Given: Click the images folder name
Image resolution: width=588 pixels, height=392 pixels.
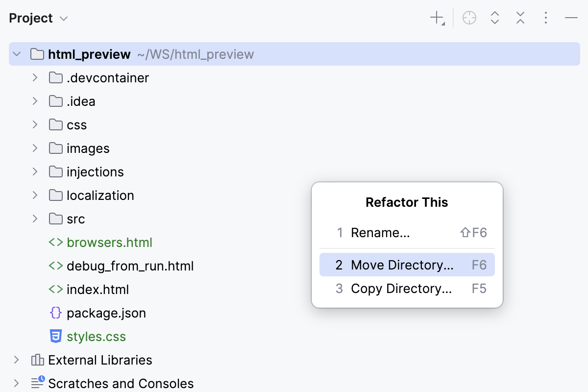Looking at the screenshot, I should pos(88,148).
